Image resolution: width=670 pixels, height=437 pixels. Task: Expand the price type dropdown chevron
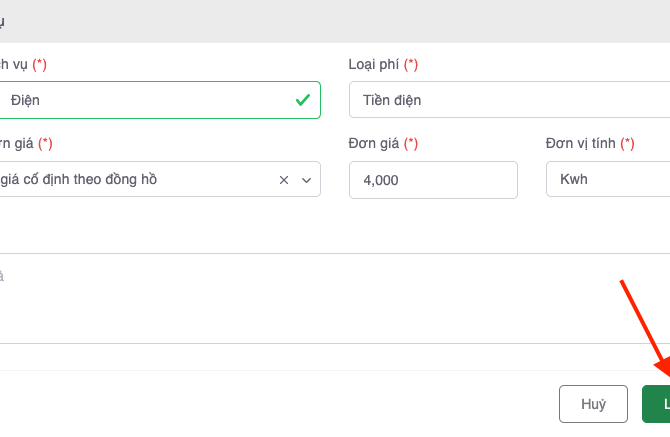[x=306, y=180]
